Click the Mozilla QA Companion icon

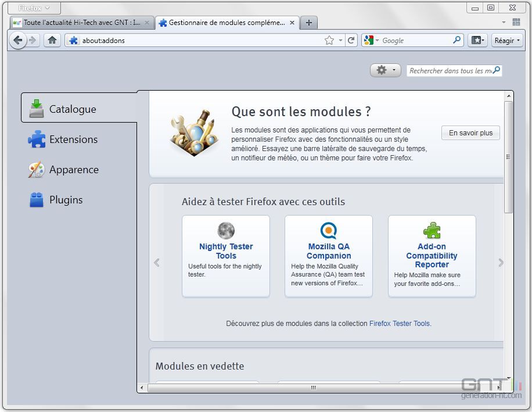click(x=328, y=231)
